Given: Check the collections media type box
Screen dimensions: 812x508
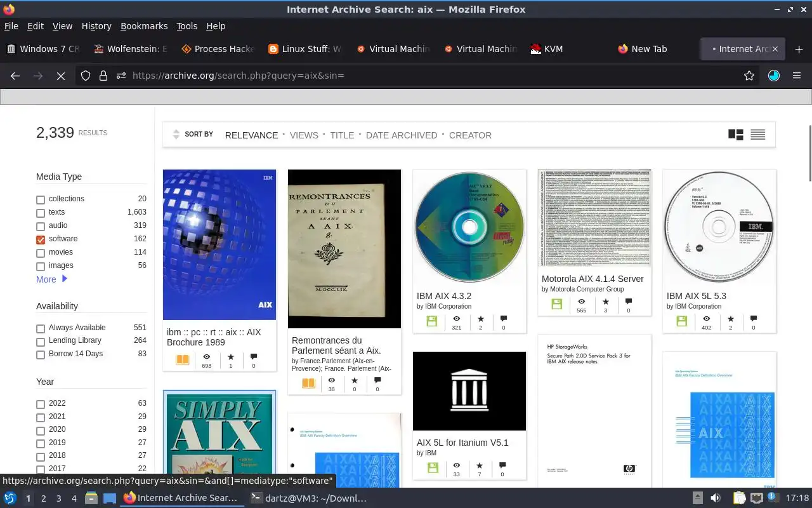Looking at the screenshot, I should click(x=41, y=200).
